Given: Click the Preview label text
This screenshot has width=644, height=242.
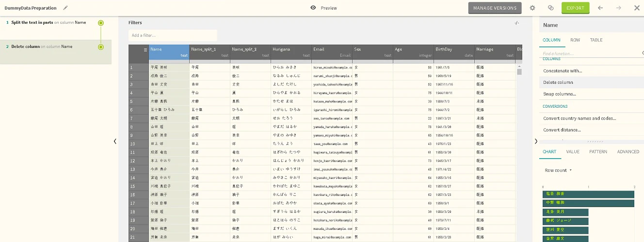Looking at the screenshot, I should coord(329,8).
